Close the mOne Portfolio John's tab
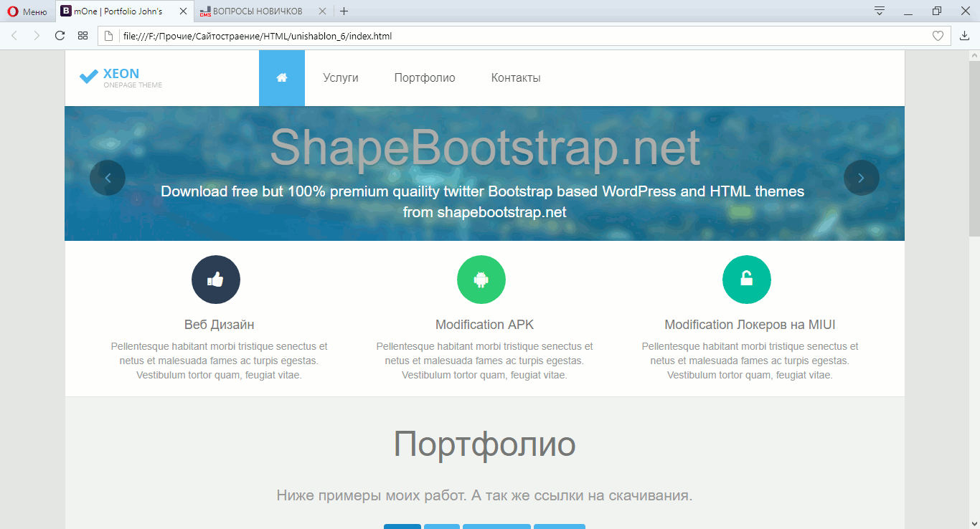 (183, 11)
